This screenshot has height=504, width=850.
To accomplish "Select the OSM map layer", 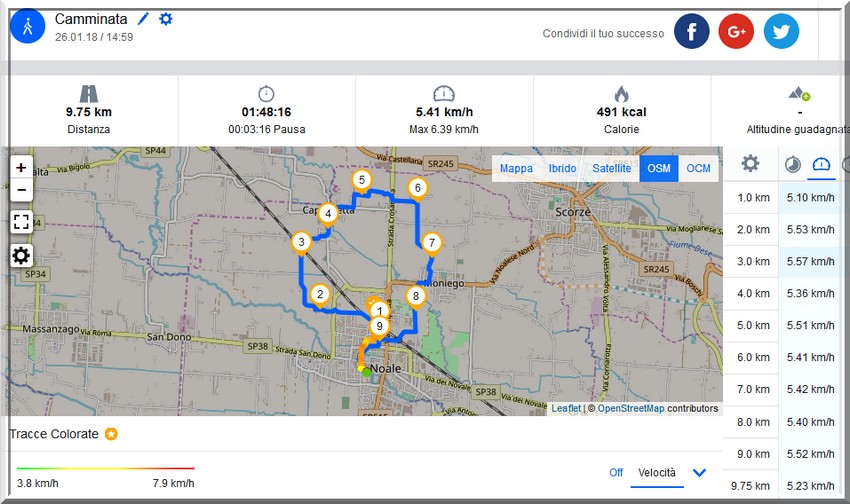I will point(659,168).
